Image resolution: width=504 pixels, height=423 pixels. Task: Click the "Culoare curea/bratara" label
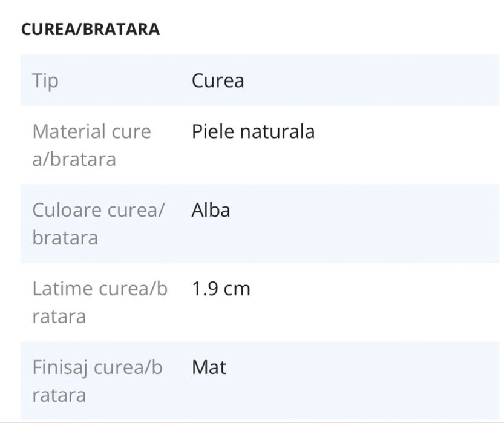[98, 224]
